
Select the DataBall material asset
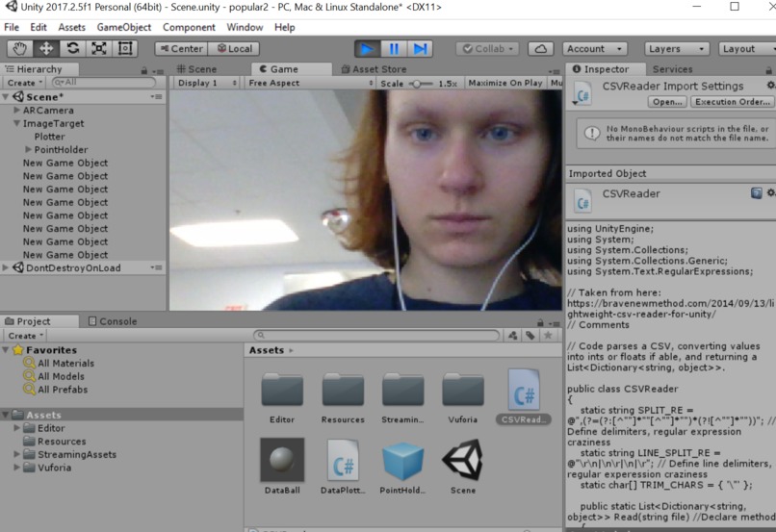(282, 460)
